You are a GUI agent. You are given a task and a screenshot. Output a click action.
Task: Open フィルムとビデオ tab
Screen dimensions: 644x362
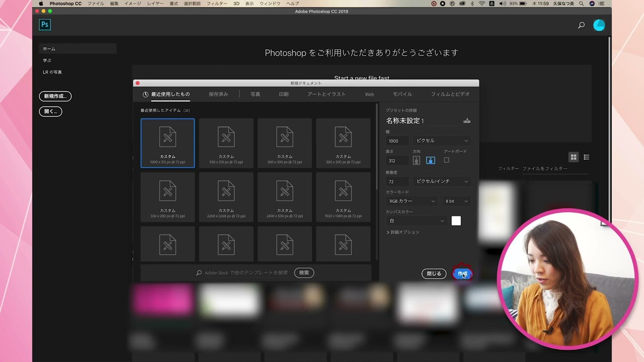coord(450,95)
